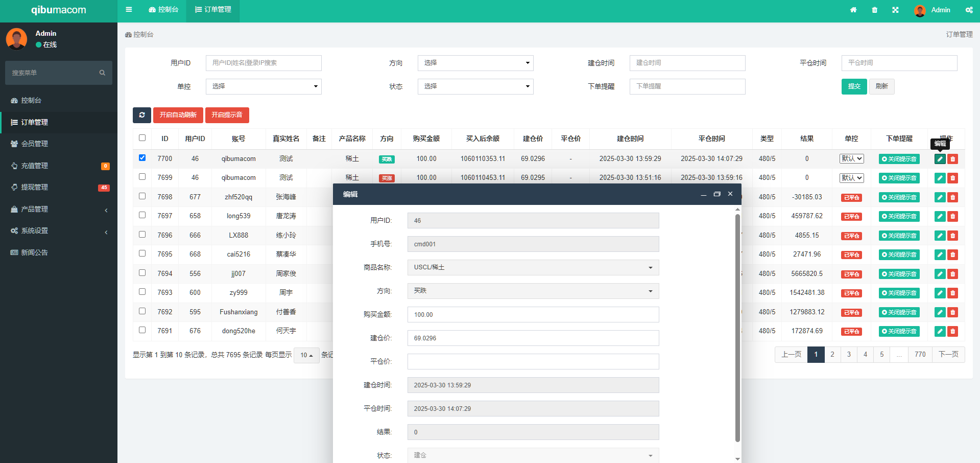Click the edit dialog vertical scrollbar
980x463 pixels.
point(737,327)
